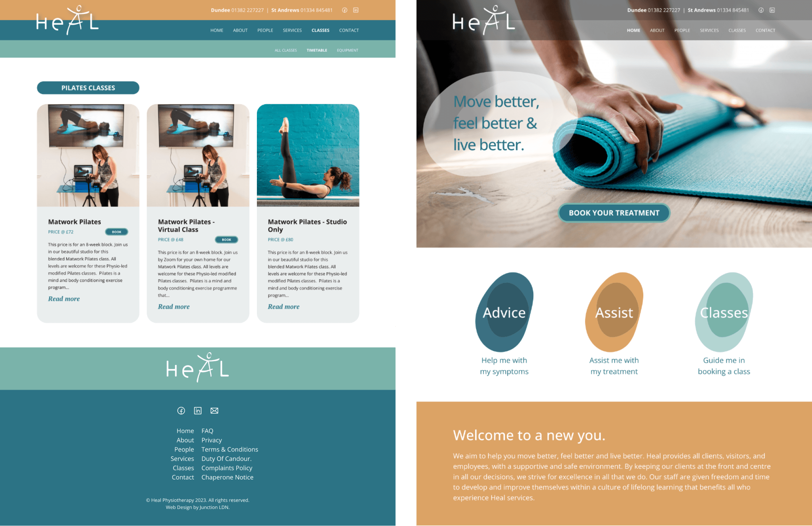Click Read more for Virtual Class listing
The height and width of the screenshot is (526, 812).
click(173, 306)
